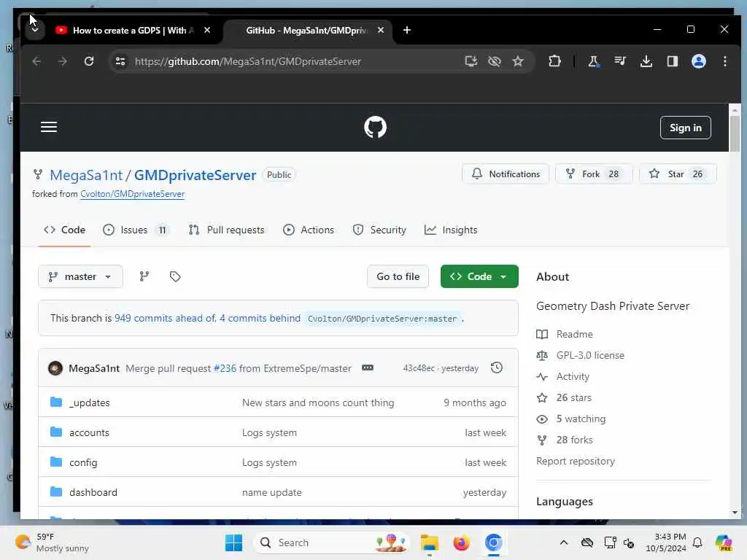Image resolution: width=747 pixels, height=560 pixels.
Task: Open the Security tab
Action: pyautogui.click(x=379, y=230)
